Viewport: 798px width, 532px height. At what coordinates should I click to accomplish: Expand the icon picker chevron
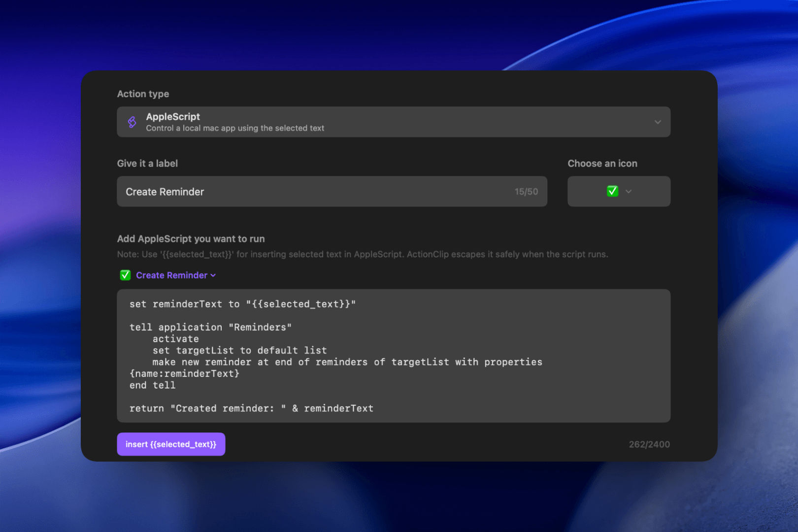click(629, 192)
